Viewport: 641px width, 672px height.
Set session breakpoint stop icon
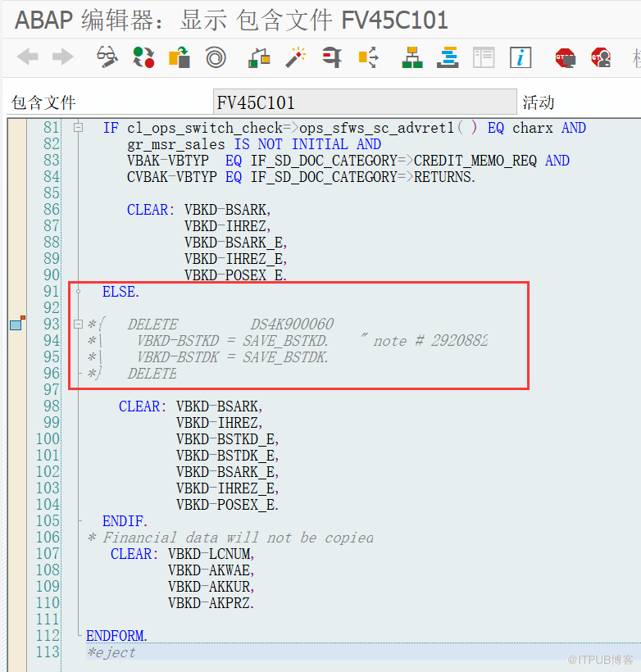(x=565, y=57)
